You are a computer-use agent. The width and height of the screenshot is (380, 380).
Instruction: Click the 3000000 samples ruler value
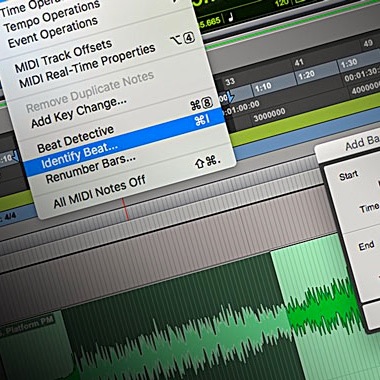(269, 115)
